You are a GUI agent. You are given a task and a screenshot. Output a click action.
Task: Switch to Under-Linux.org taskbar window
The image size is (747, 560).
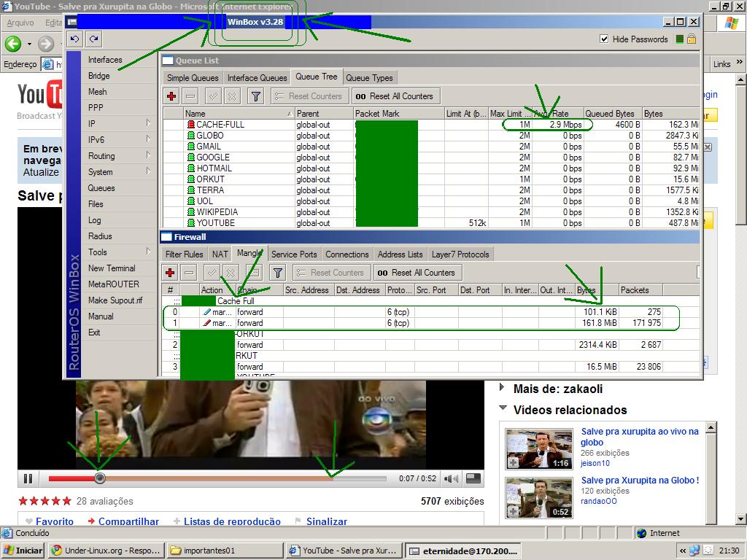[x=106, y=551]
